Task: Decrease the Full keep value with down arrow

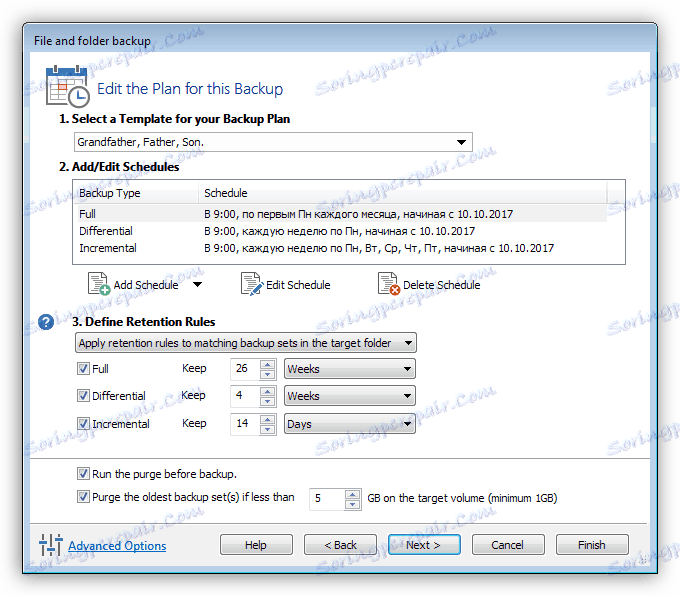Action: pos(268,374)
